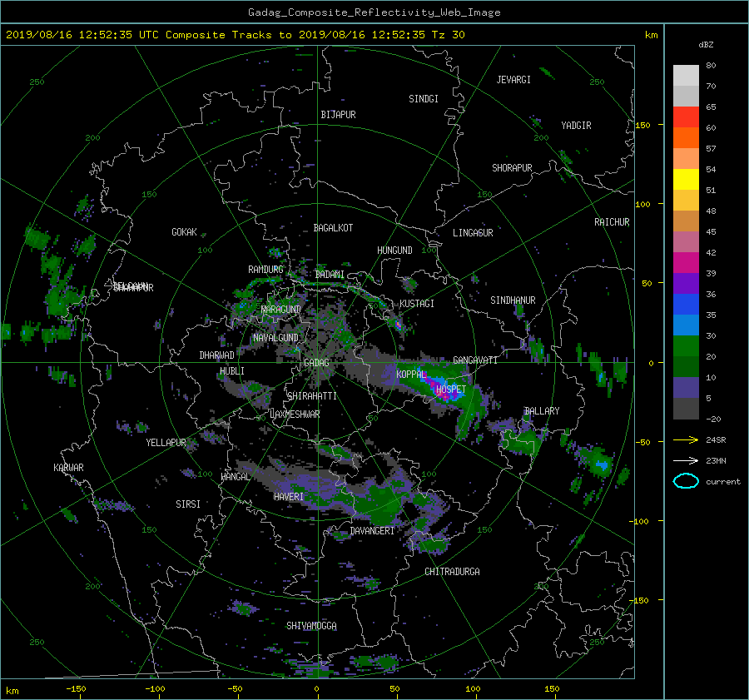Click the yellow 24SR track arrow icon

[x=686, y=440]
